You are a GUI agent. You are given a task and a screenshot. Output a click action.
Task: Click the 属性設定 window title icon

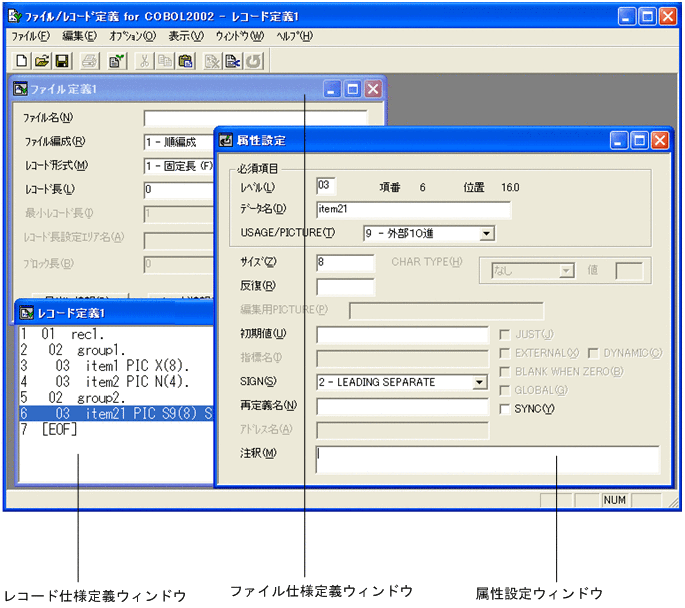tap(225, 140)
